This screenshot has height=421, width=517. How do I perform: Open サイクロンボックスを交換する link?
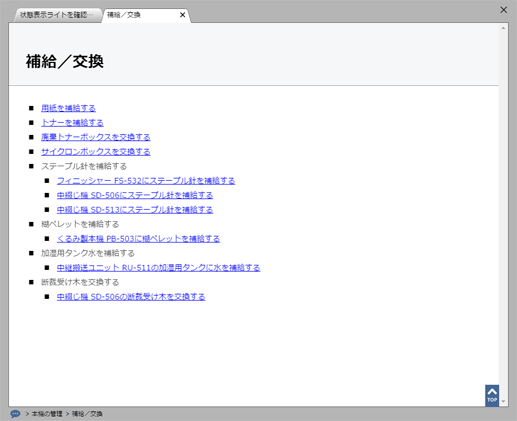(x=96, y=152)
